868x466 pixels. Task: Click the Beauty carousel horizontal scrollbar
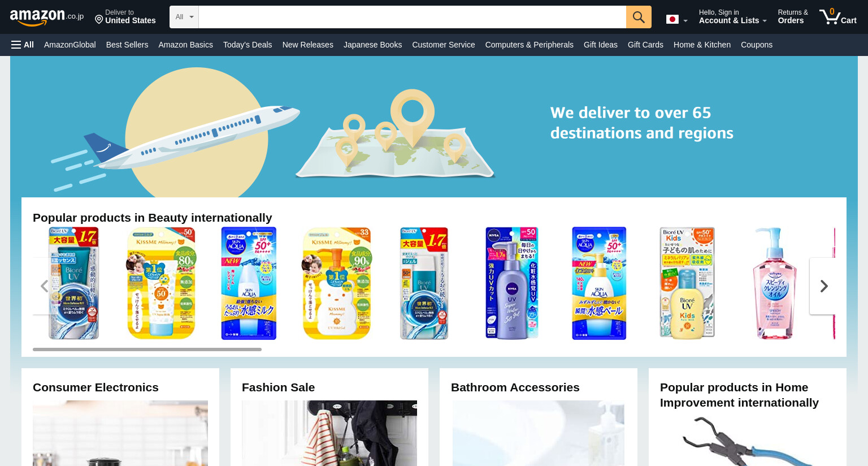click(147, 349)
